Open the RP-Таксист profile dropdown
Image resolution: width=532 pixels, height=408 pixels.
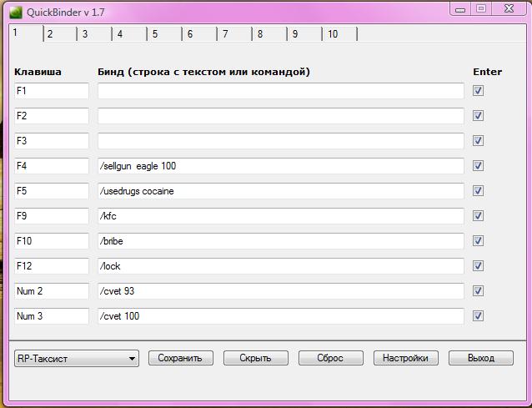click(x=77, y=359)
